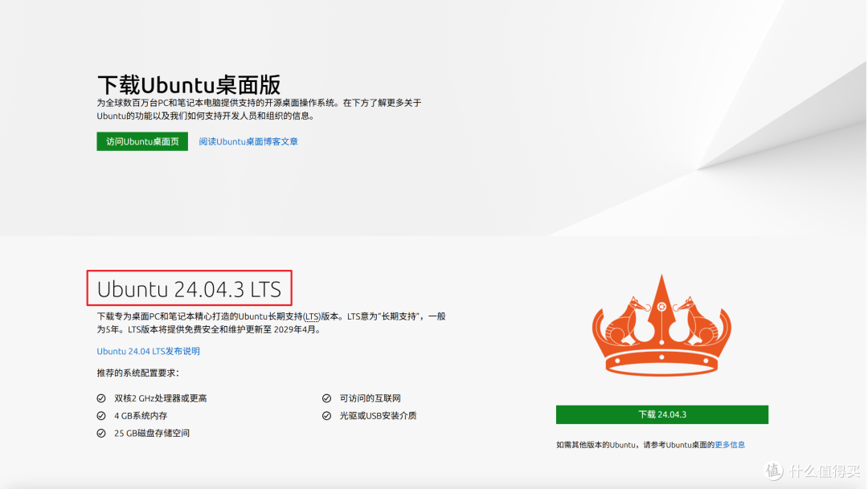Click the check icon beside 25 GB磁盘存储空间
868x489 pixels.
coord(101,433)
